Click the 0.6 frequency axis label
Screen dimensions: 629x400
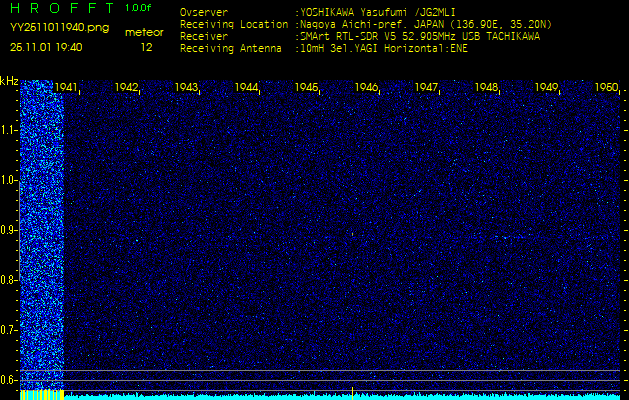[x=9, y=379]
